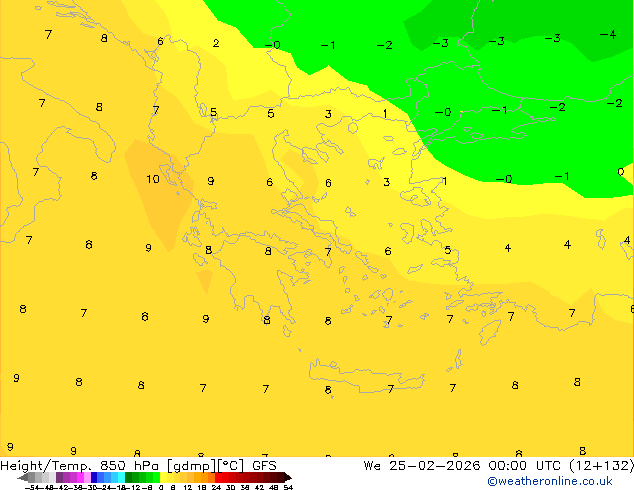634x490 pixels.
Task: Click the '12' label under color scale
Action: point(187,488)
